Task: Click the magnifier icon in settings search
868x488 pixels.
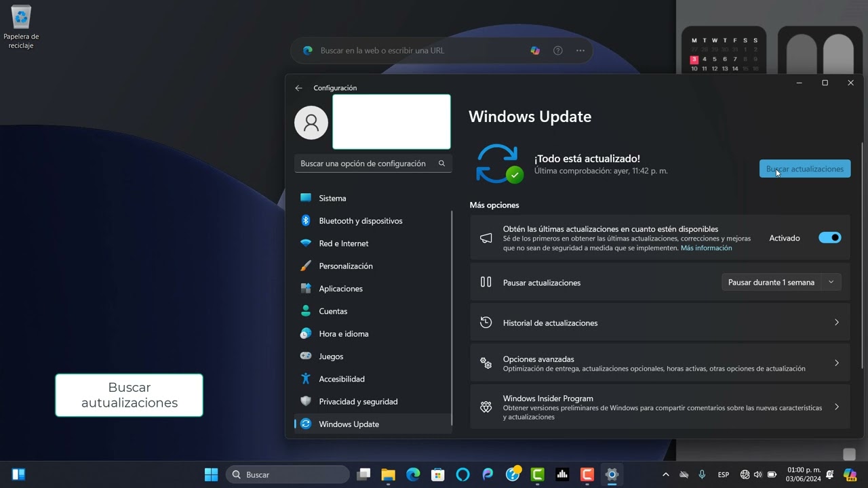Action: [x=441, y=163]
